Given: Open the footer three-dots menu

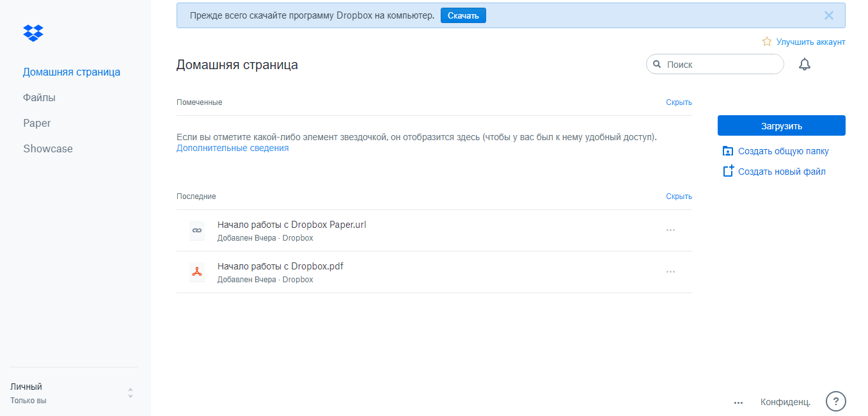Looking at the screenshot, I should [x=738, y=403].
